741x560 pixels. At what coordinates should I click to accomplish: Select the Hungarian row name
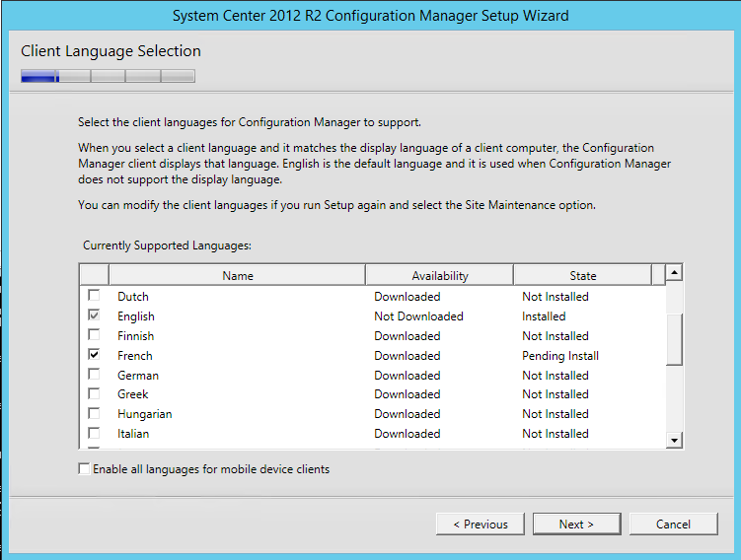point(145,414)
